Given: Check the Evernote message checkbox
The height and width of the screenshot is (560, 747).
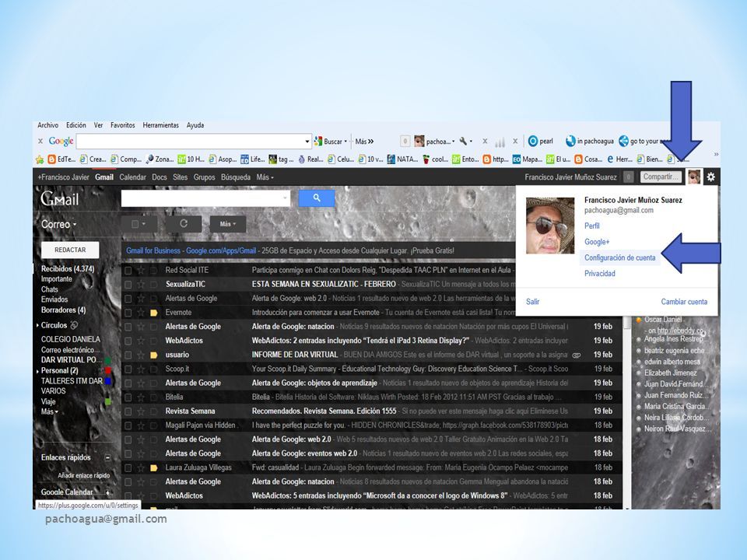Looking at the screenshot, I should (x=128, y=313).
